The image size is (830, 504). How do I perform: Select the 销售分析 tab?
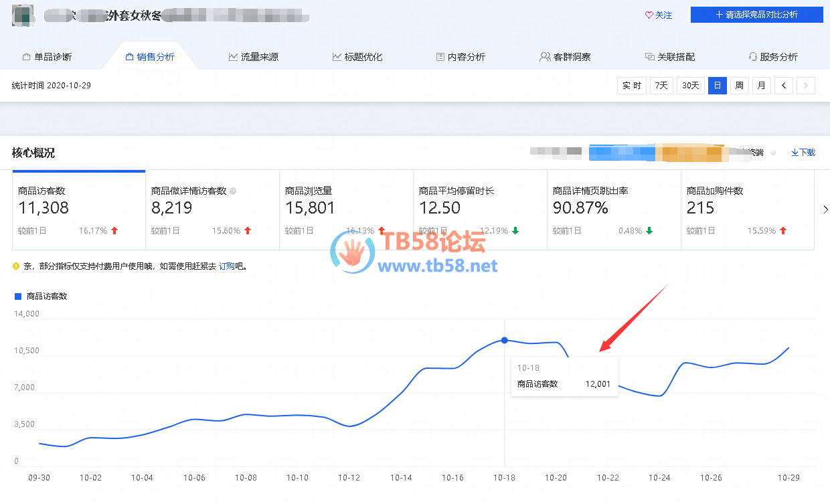click(x=151, y=57)
